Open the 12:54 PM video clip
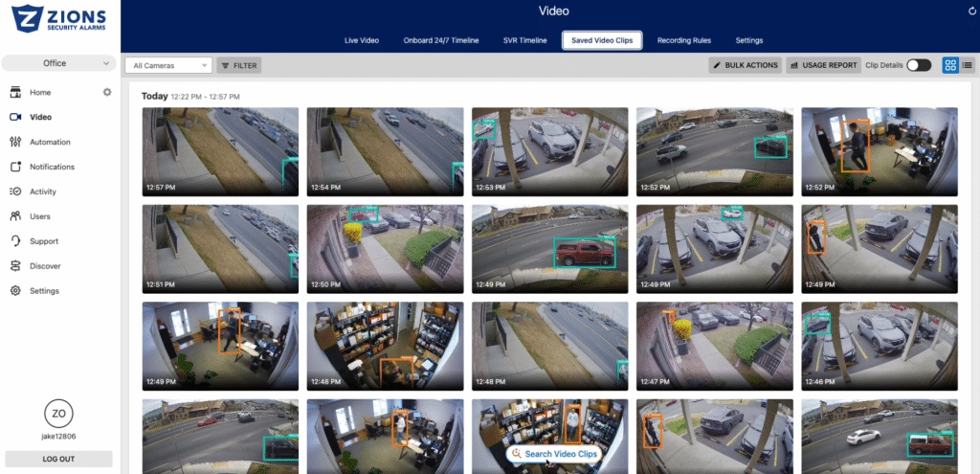 click(385, 151)
